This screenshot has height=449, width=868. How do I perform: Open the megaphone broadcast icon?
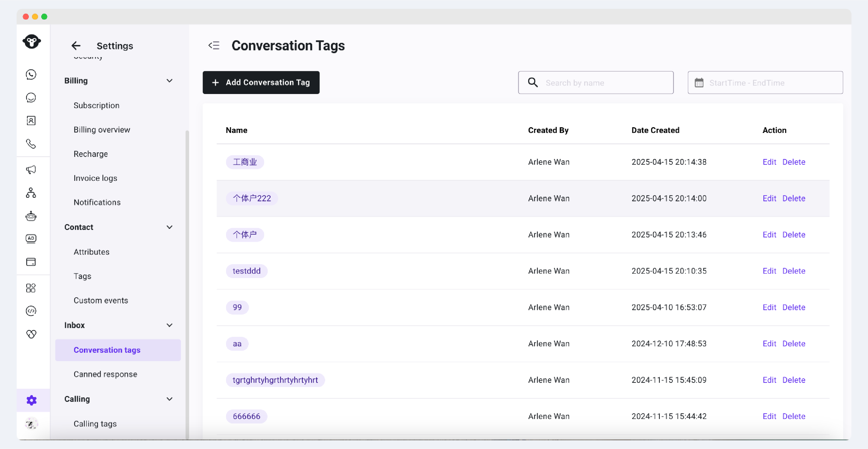[31, 170]
